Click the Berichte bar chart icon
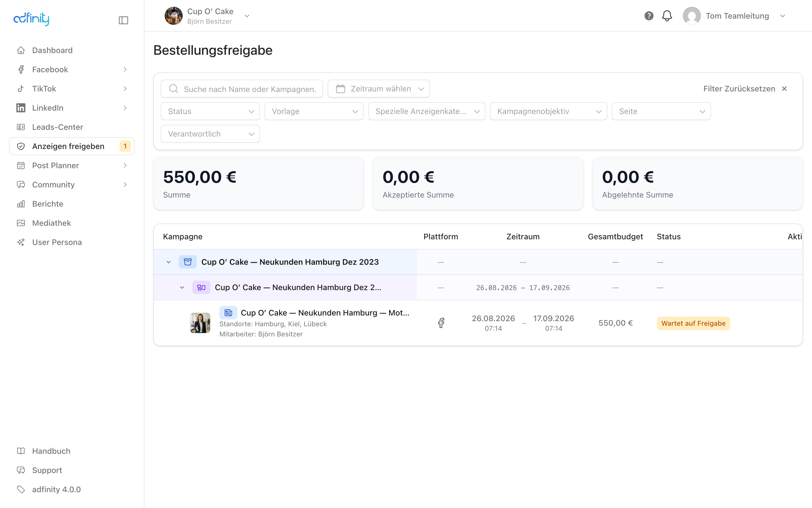This screenshot has width=812, height=508. click(x=21, y=203)
